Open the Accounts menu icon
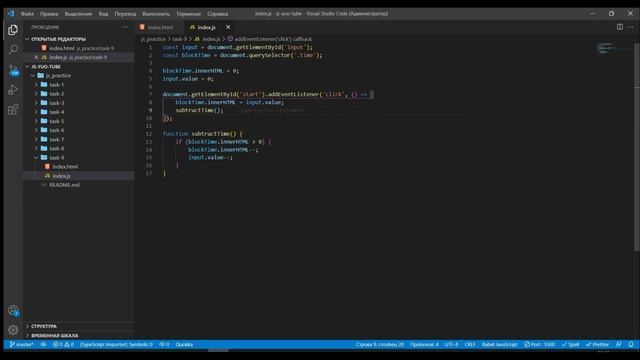The image size is (640, 360). pyautogui.click(x=13, y=311)
